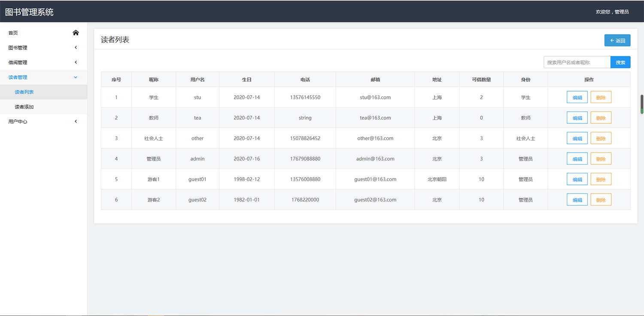Click birthday cell 2020-07-16
The image size is (644, 316).
[247, 159]
